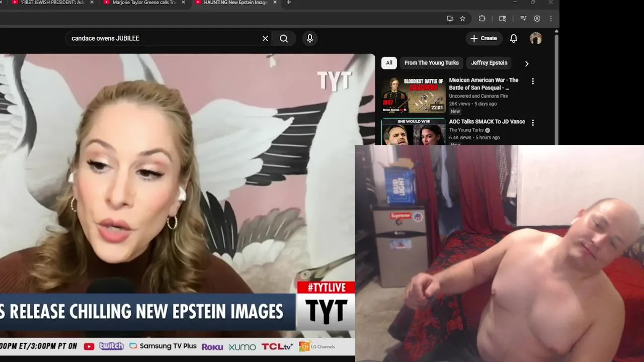This screenshot has height=362, width=644.
Task: Click the TYT watermark on the video
Action: coord(334,80)
